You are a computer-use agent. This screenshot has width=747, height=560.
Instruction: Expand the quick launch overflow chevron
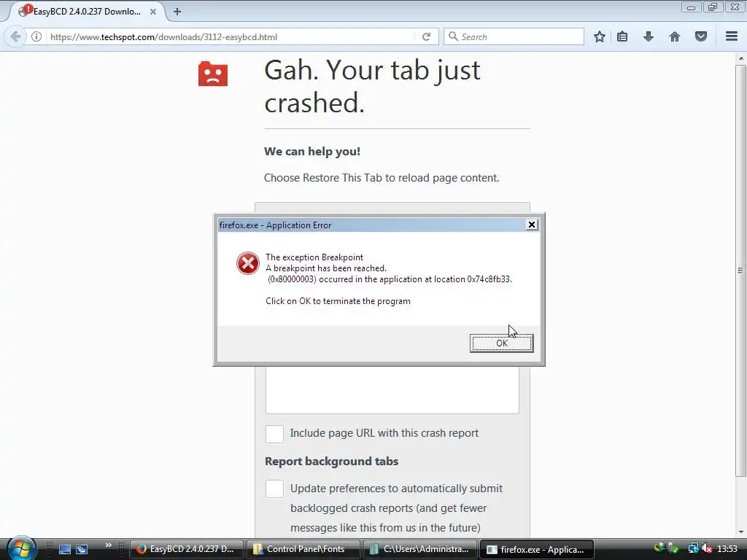pos(108,545)
